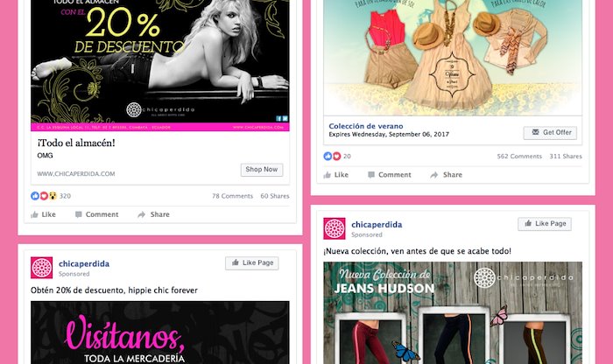Comment on the Colección de verano post
613x364 pixels.
pyautogui.click(x=390, y=175)
